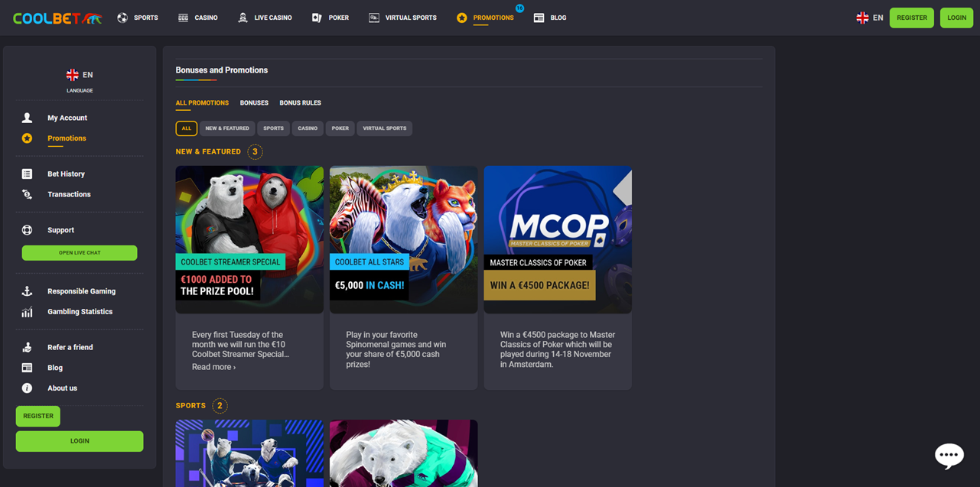Click the Bet History list icon
The image size is (980, 487).
(27, 174)
